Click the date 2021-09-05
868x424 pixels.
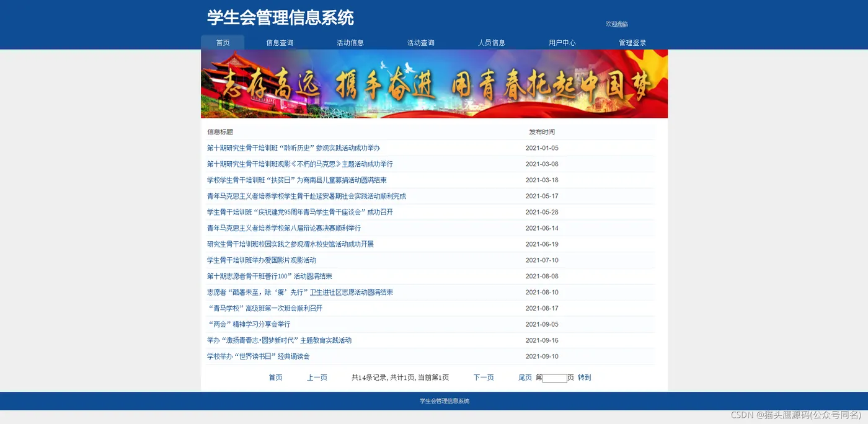tap(542, 324)
